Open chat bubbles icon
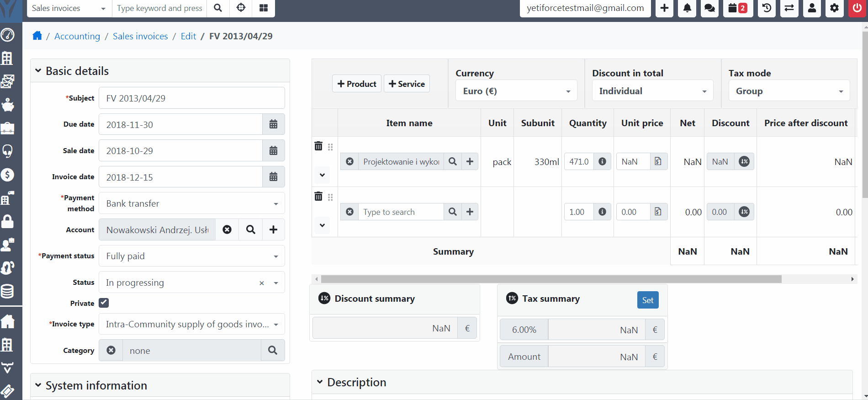Viewport: 868px width, 400px height. pyautogui.click(x=709, y=8)
